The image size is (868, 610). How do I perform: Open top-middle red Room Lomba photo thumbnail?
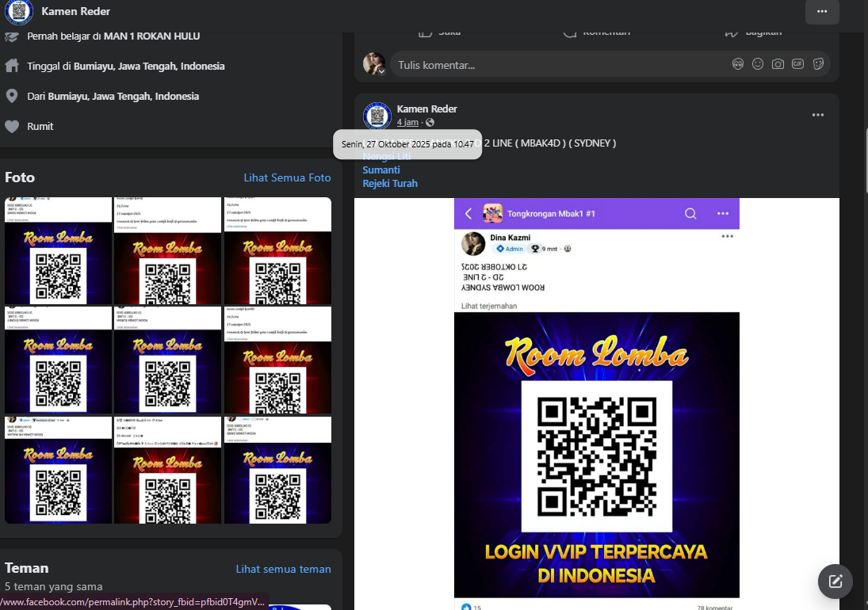tap(168, 250)
